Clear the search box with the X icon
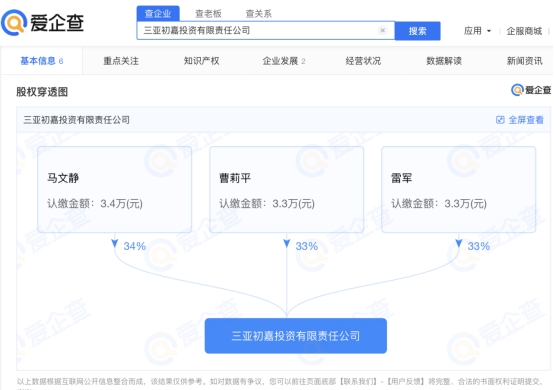The width and height of the screenshot is (554, 390). click(382, 30)
